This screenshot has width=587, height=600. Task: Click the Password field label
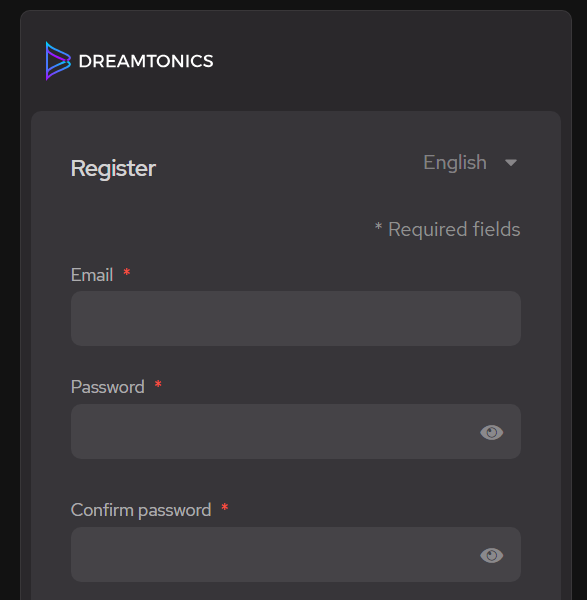click(108, 387)
